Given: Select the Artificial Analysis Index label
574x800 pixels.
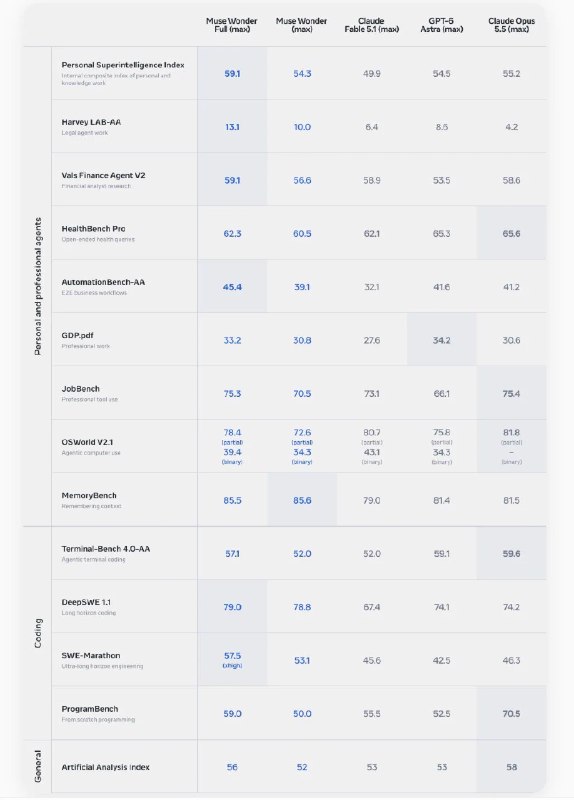Looking at the screenshot, I should click(x=105, y=767).
